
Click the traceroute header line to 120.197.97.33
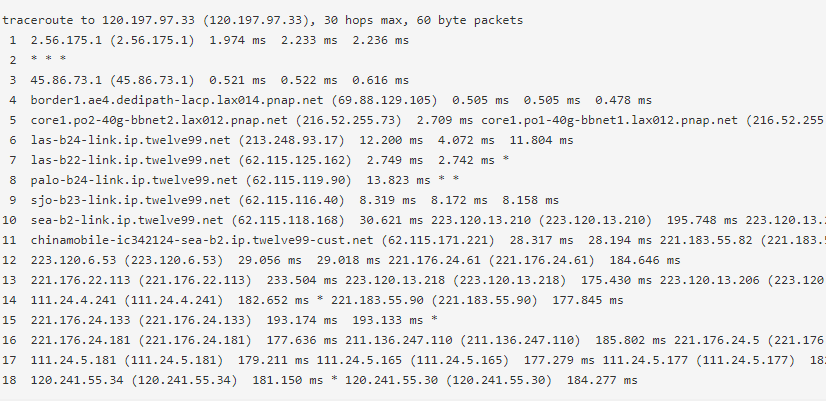pyautogui.click(x=262, y=21)
